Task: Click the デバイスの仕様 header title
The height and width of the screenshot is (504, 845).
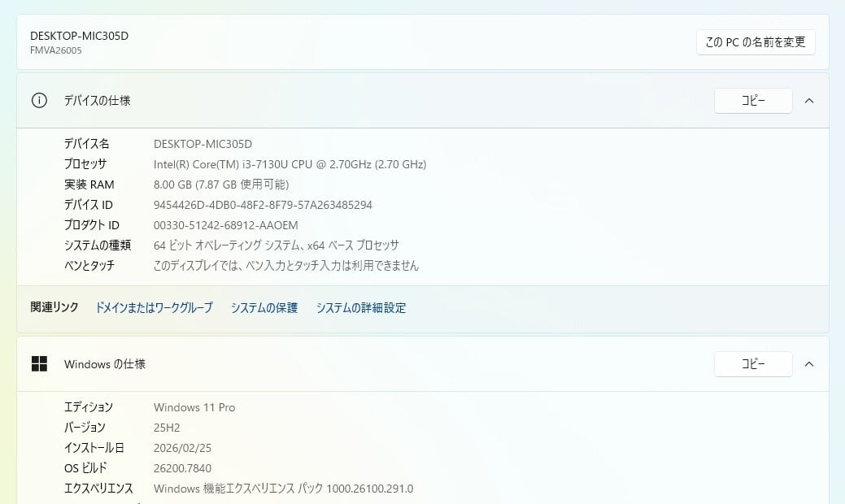Action: point(97,101)
